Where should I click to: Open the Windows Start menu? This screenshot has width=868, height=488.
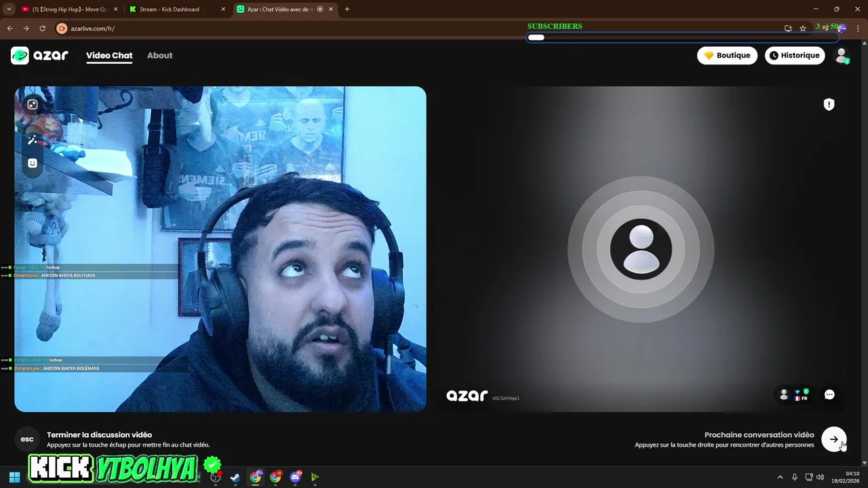14,477
